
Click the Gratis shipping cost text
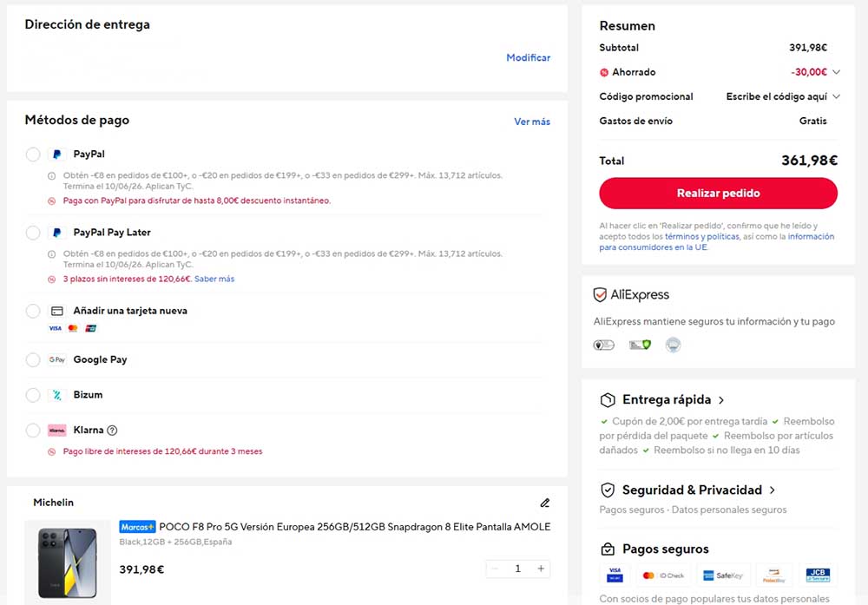click(812, 121)
